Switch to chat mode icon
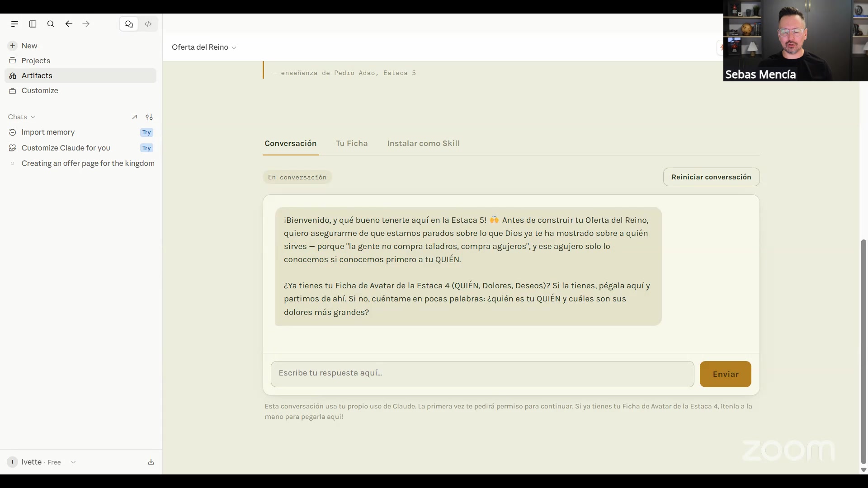This screenshot has height=488, width=868. [x=129, y=24]
